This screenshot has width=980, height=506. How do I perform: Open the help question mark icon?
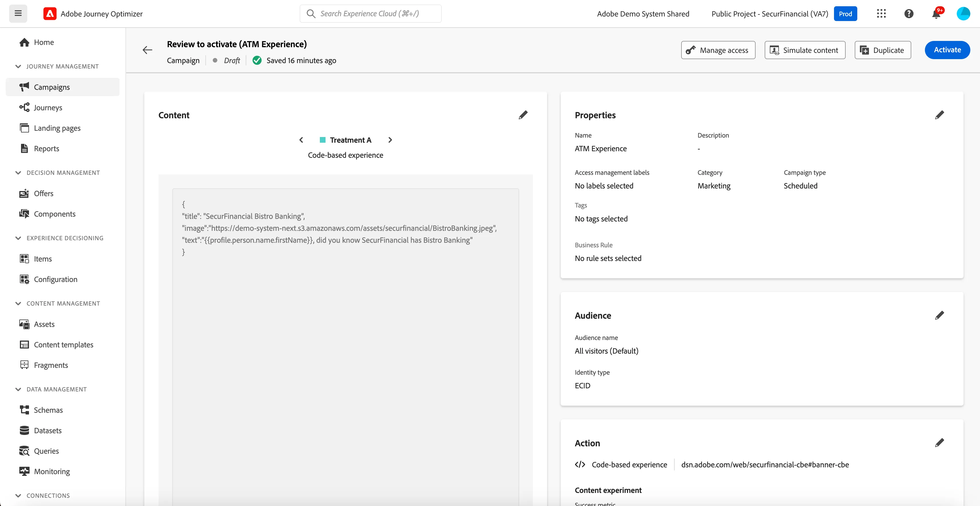point(908,14)
